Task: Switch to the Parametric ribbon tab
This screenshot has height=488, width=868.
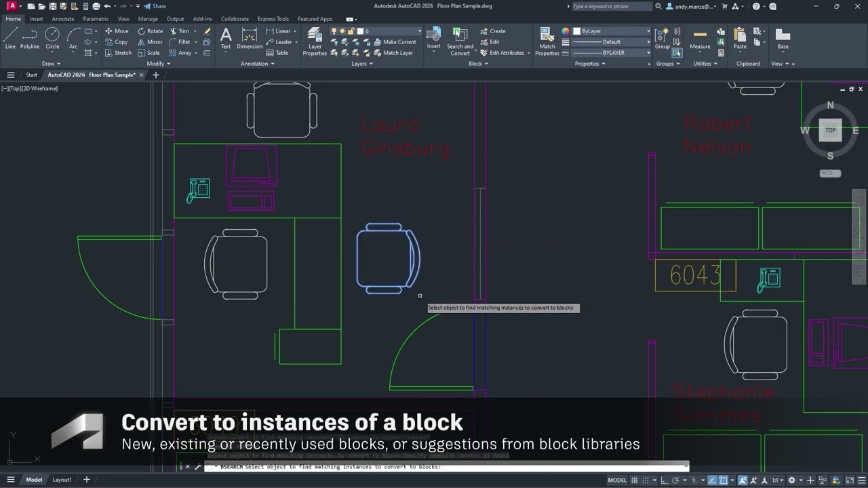Action: click(x=96, y=19)
